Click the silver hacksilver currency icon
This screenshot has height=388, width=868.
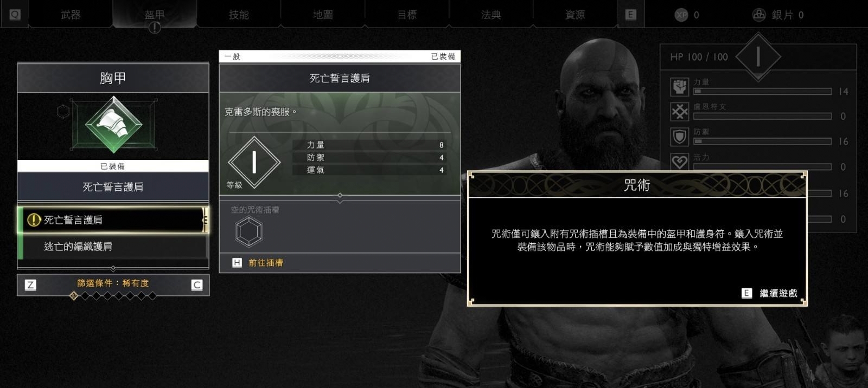click(x=759, y=15)
